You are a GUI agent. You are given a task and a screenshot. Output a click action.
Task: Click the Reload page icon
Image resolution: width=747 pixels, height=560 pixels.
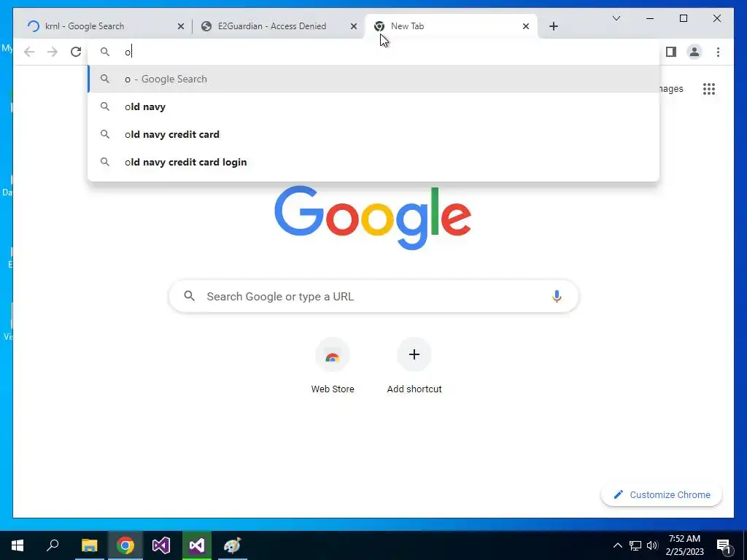(76, 52)
